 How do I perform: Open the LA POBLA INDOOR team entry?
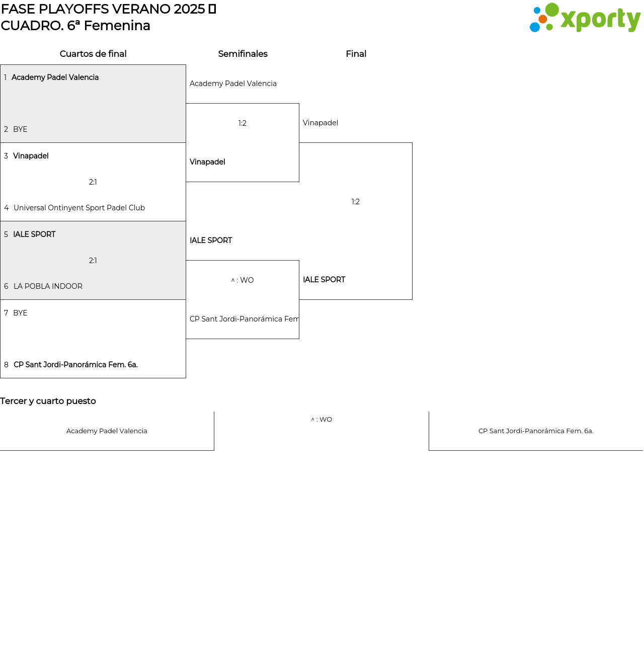(x=48, y=286)
